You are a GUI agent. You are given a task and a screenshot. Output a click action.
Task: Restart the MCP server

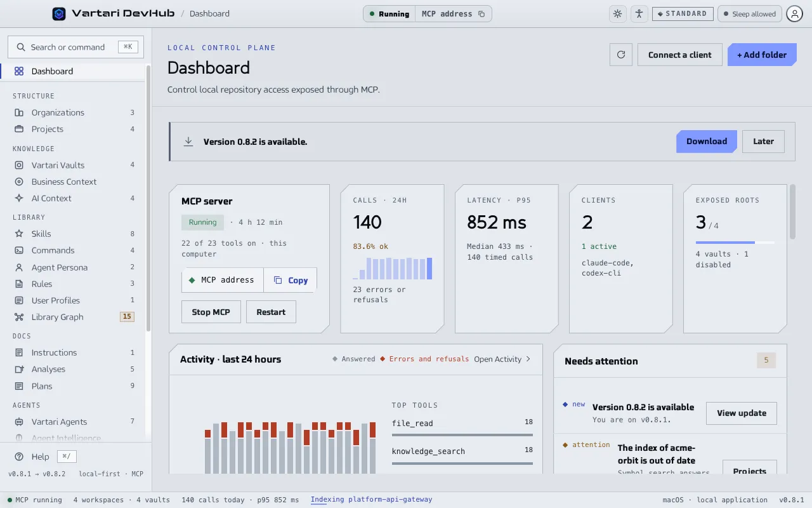271,312
